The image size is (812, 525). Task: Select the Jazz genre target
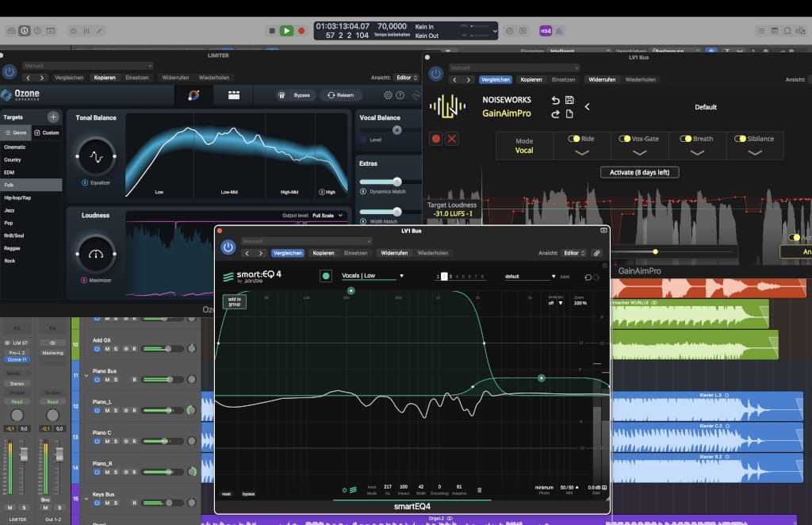pyautogui.click(x=31, y=210)
